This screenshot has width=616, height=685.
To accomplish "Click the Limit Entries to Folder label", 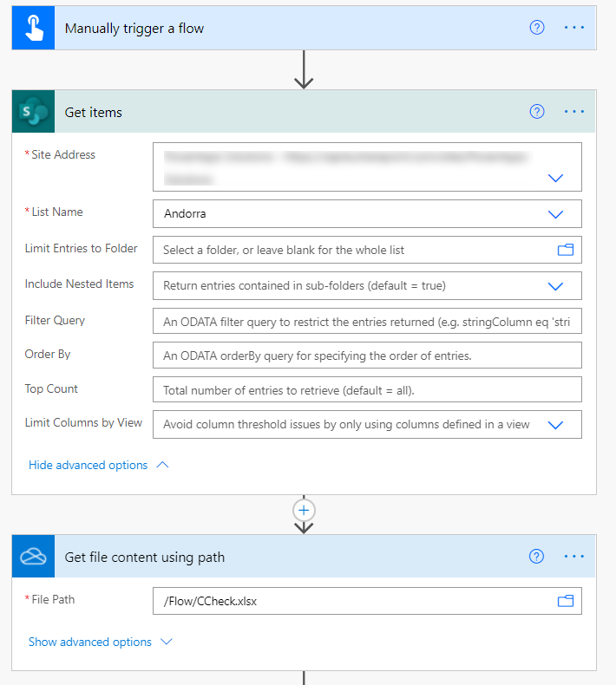I will tap(81, 248).
